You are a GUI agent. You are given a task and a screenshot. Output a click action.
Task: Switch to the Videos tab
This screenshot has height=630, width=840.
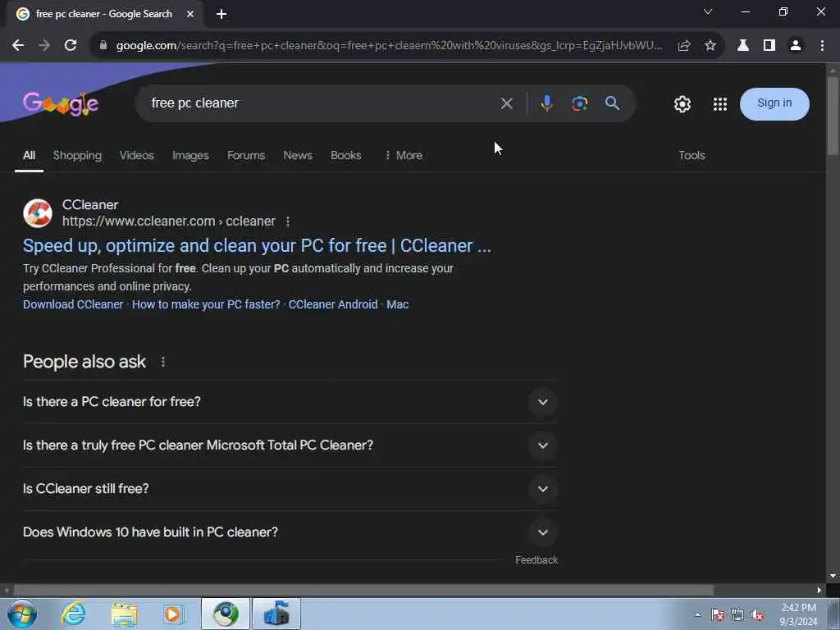137,155
